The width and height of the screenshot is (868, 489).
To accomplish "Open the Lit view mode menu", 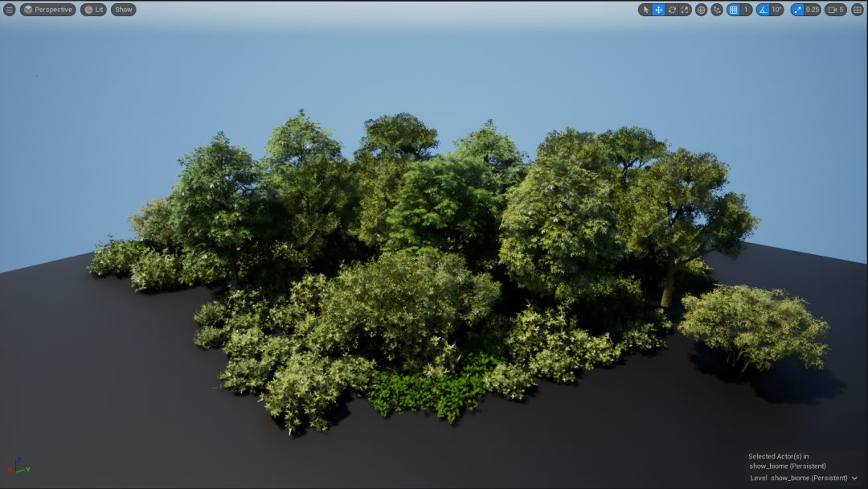I will [93, 10].
